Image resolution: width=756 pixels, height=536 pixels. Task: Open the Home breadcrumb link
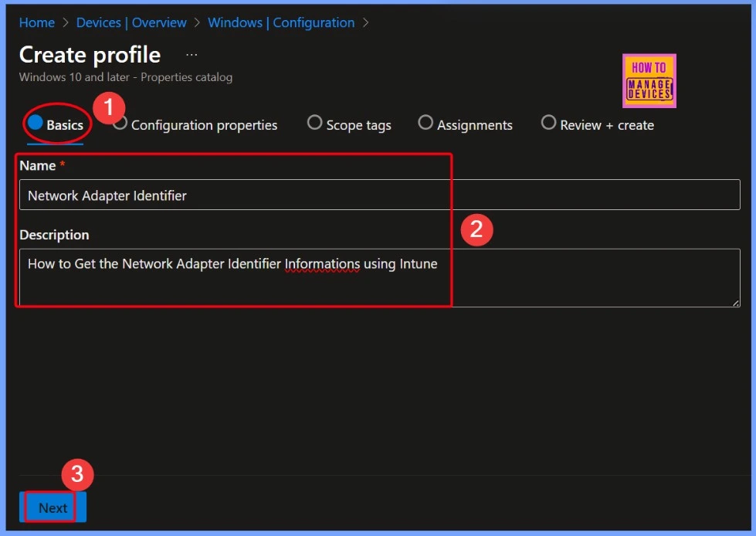(x=36, y=22)
